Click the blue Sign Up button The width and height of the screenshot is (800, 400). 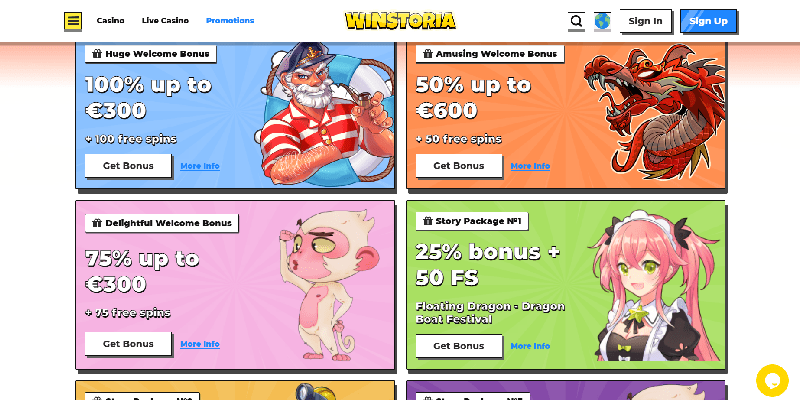[x=708, y=21]
